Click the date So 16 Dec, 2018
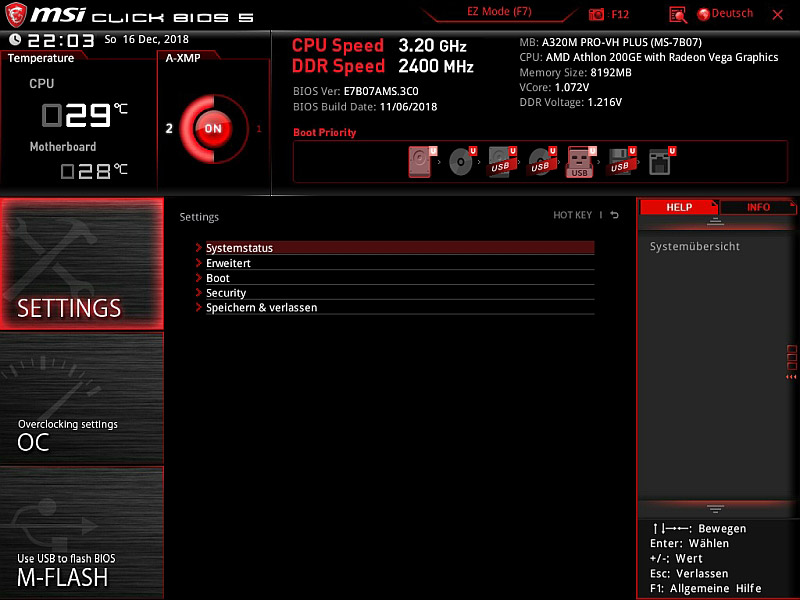This screenshot has height=600, width=800. click(146, 39)
